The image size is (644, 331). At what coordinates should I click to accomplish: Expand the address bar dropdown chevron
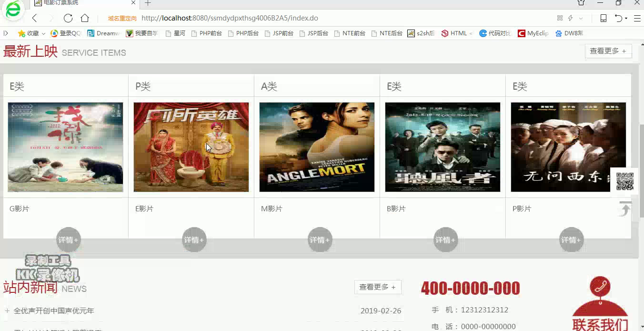[581, 19]
